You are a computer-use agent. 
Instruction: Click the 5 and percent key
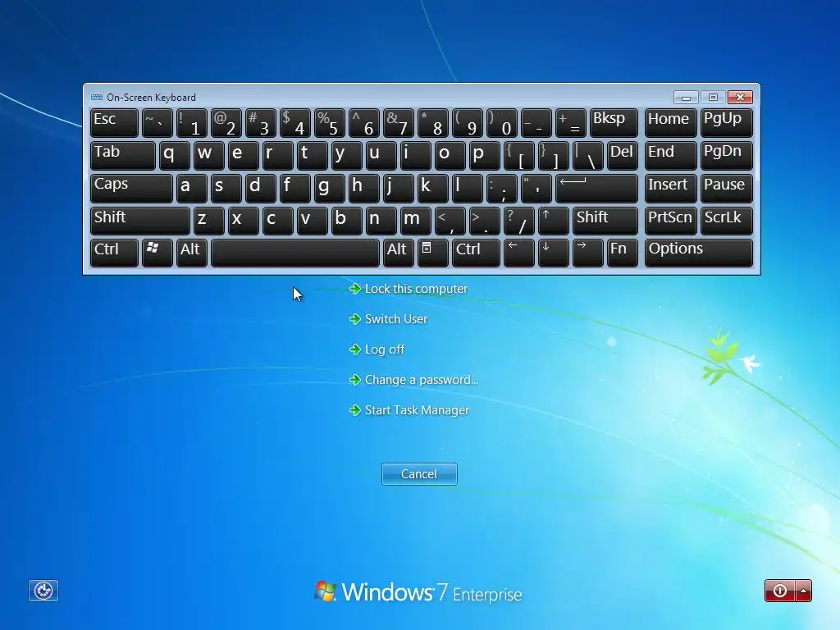(x=330, y=123)
